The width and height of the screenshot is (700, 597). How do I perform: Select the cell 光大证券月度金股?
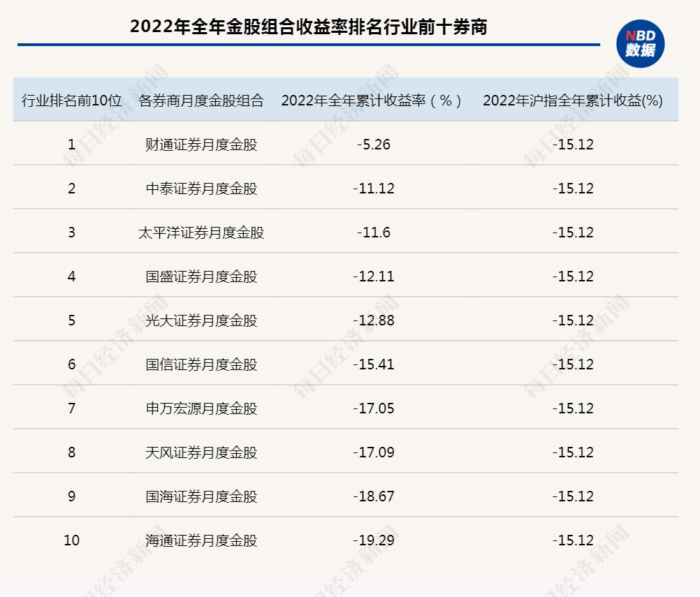[201, 320]
